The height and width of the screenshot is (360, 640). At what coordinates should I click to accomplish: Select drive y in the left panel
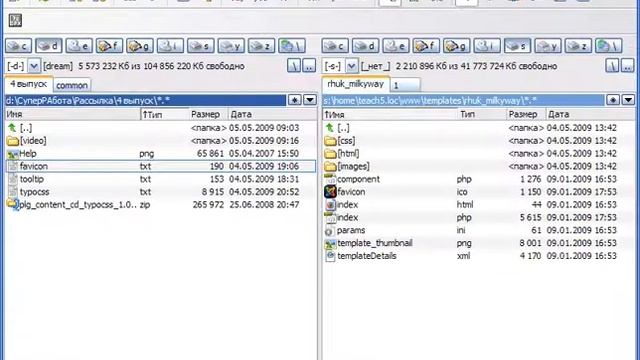(x=231, y=46)
